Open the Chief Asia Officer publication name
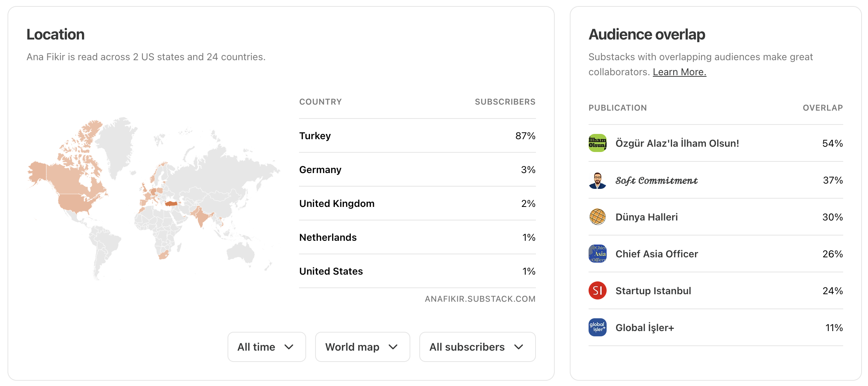The width and height of the screenshot is (868, 386). (x=657, y=254)
